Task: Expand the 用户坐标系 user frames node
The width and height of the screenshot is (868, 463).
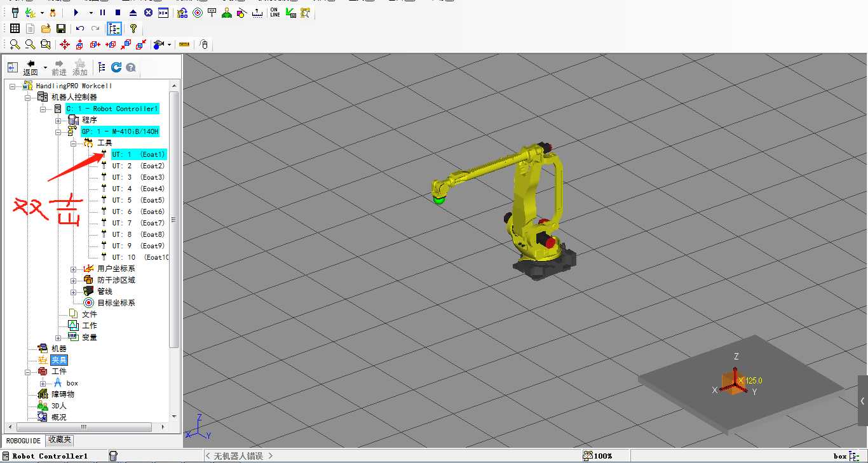Action: [x=73, y=269]
